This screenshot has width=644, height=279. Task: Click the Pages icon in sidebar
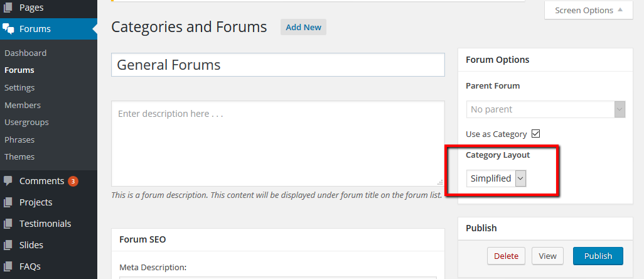click(8, 8)
